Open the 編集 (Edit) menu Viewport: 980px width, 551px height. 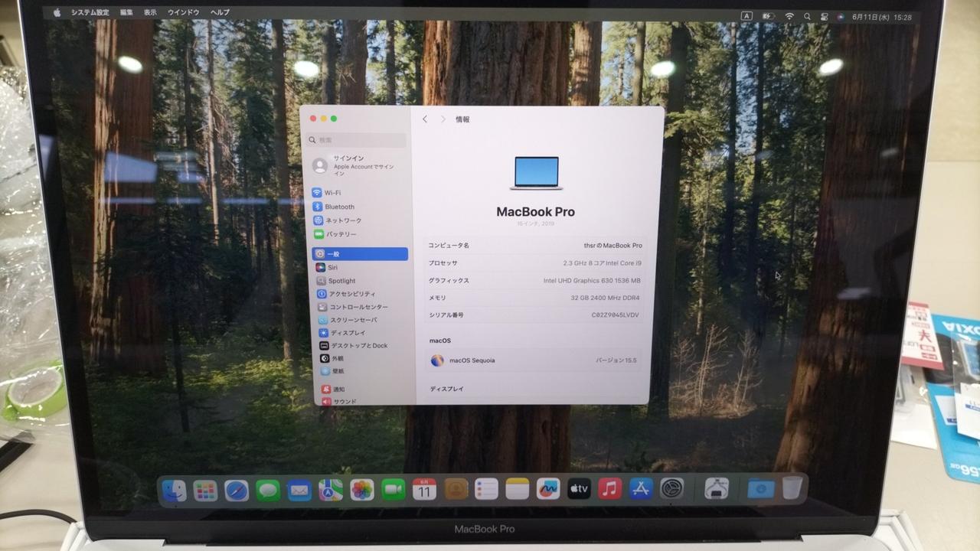(126, 13)
